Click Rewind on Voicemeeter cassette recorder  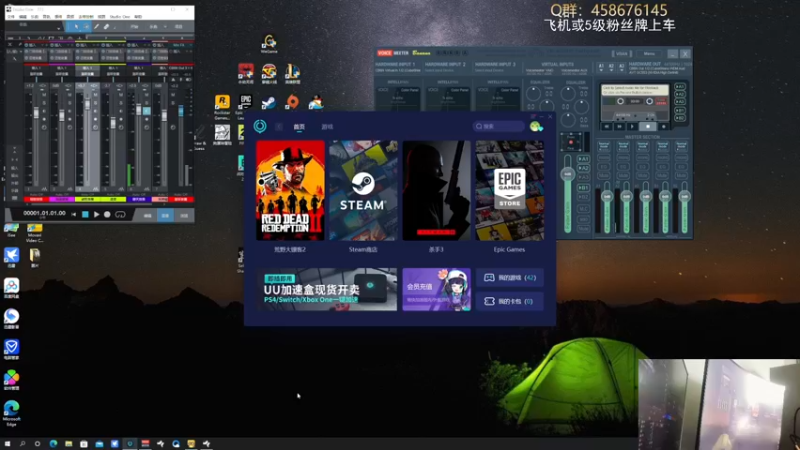606,126
